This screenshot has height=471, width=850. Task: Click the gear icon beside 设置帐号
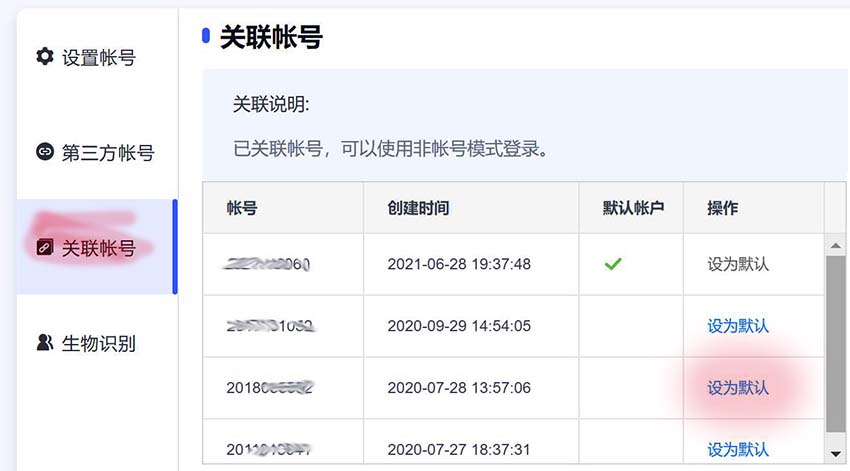click(45, 56)
